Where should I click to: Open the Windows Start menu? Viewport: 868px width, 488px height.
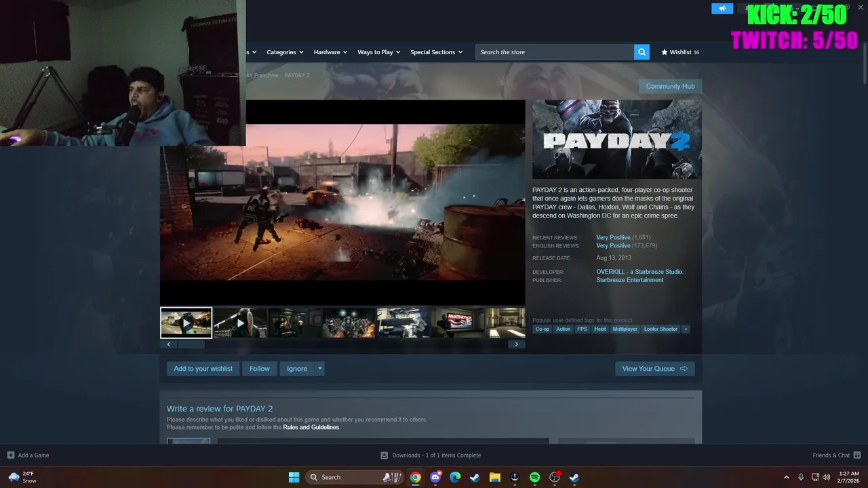tap(294, 477)
